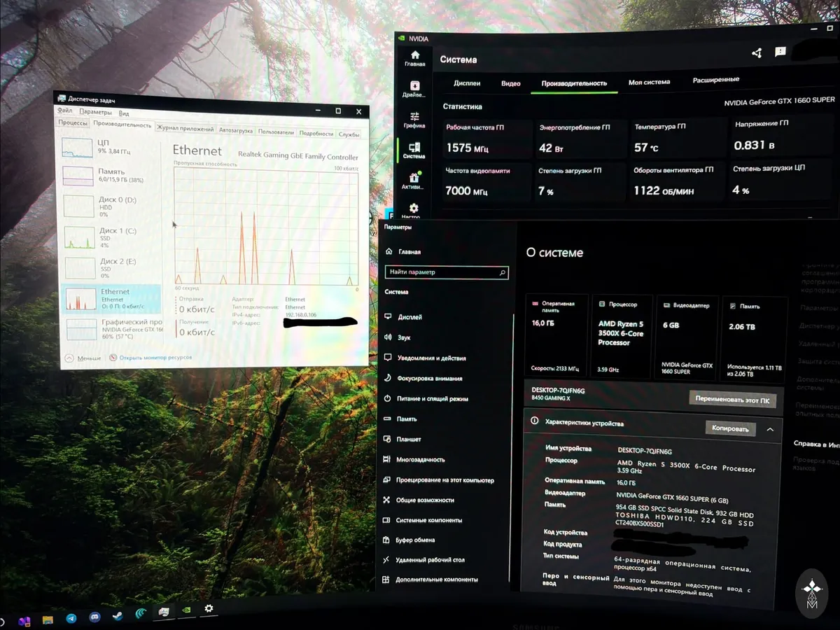Viewport: 840px width, 630px height.
Task: Open the Дисплеи tab in NVIDIA
Action: click(x=467, y=83)
